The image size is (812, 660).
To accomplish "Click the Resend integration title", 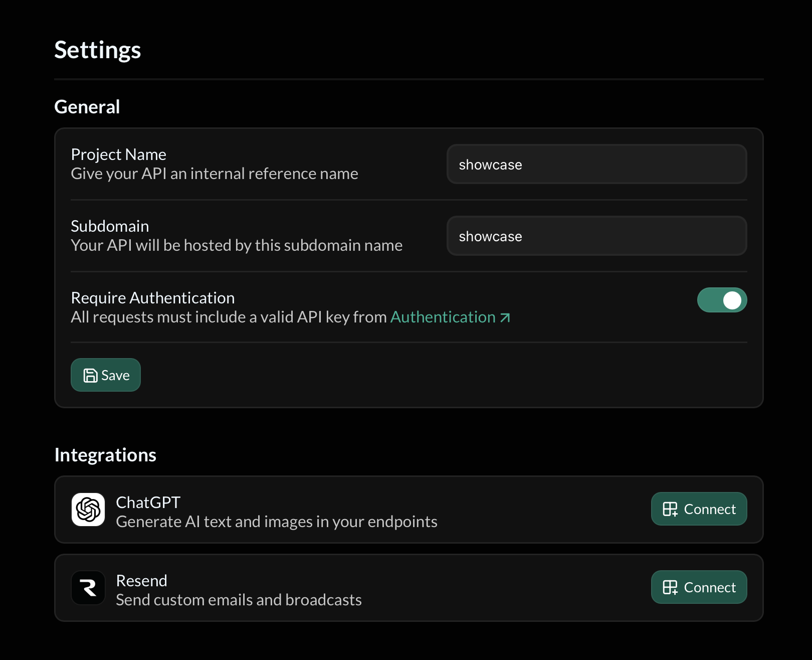I will coord(142,581).
